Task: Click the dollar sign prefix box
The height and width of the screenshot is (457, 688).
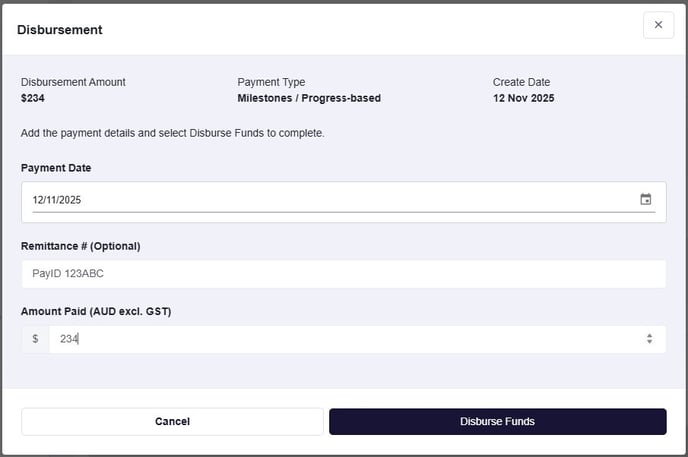Action: pos(35,339)
